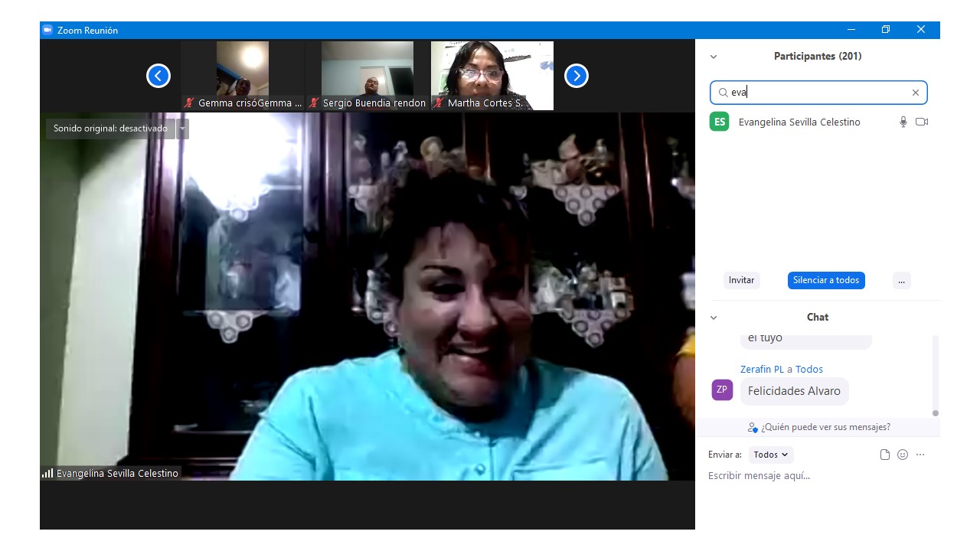Restore down the Zoom Reunión window

click(886, 30)
